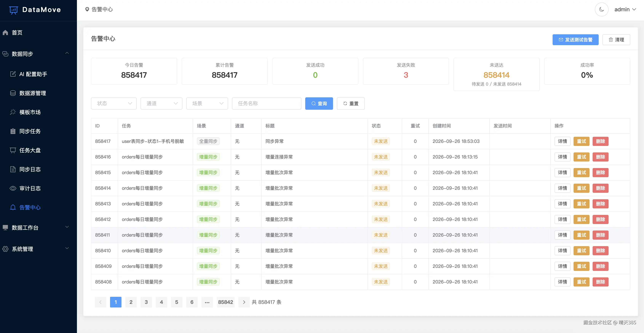Click 重试 for alert 858416
644x333 pixels.
(x=581, y=157)
